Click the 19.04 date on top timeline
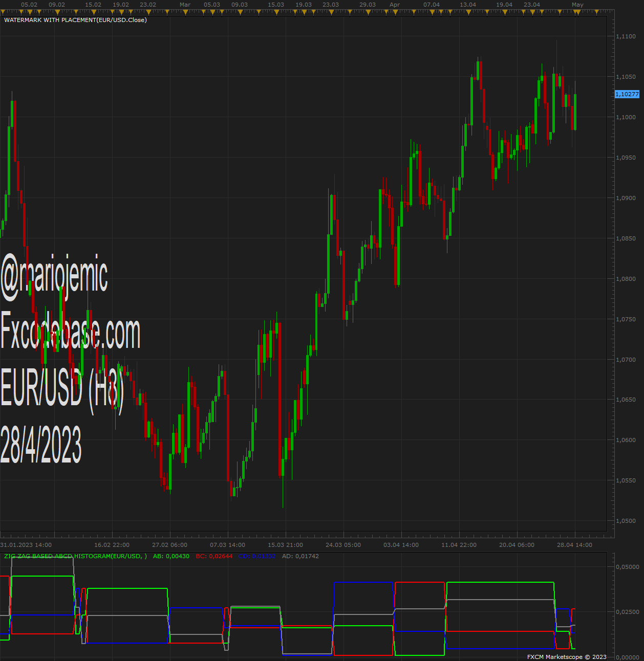 pos(504,5)
